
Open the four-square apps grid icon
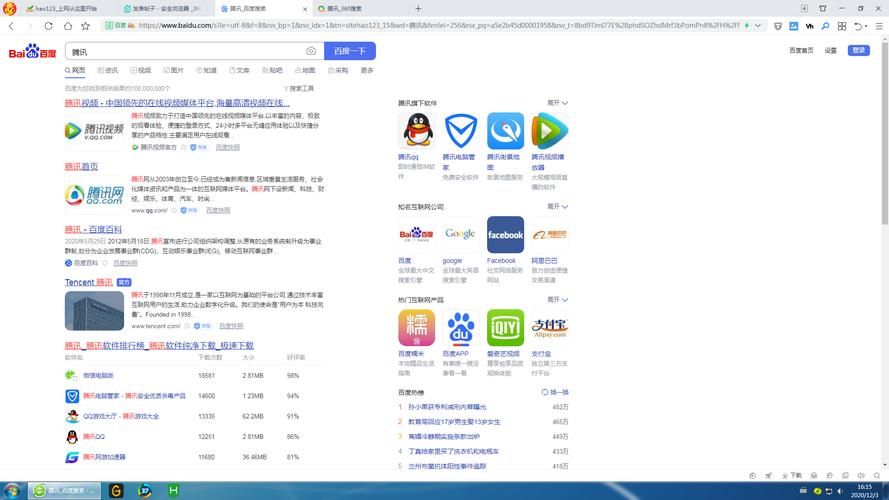[x=842, y=26]
